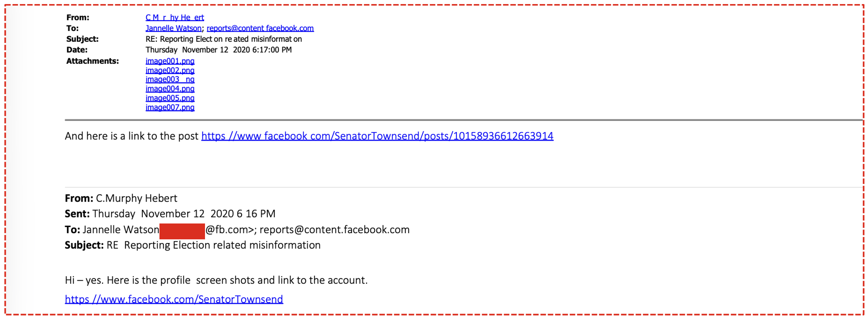The height and width of the screenshot is (321, 868).
Task: Click the Jannelle Watson recipient link
Action: pyautogui.click(x=173, y=28)
